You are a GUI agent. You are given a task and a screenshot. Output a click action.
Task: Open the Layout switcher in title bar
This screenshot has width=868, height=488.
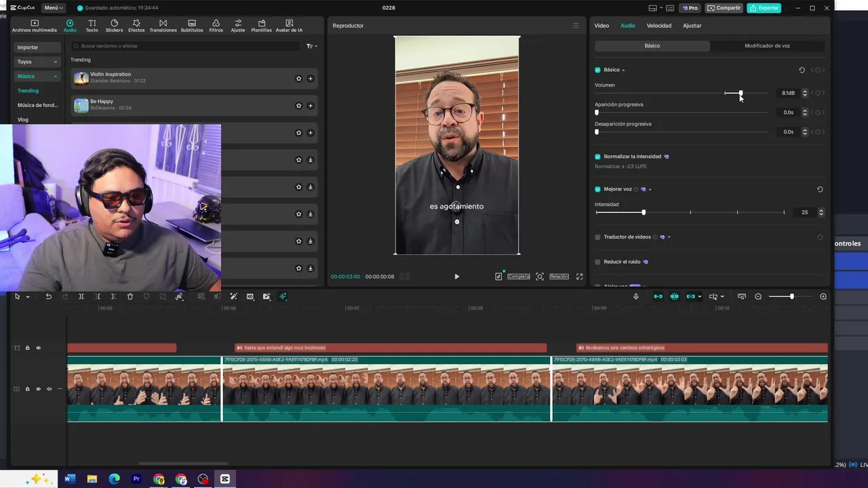[656, 8]
